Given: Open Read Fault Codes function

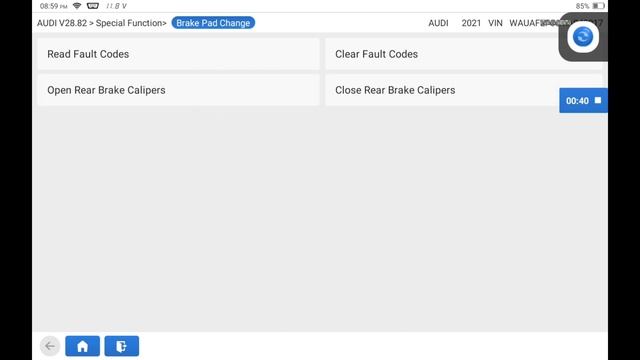Looking at the screenshot, I should click(179, 54).
